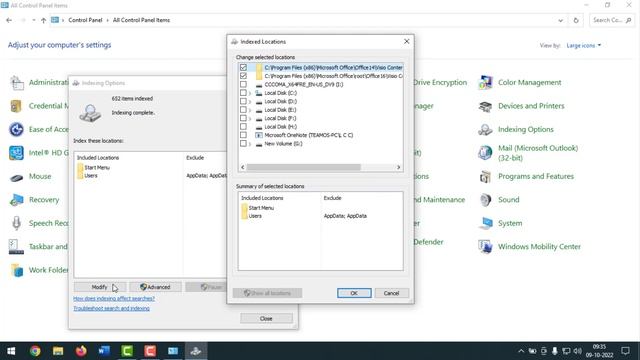Expand the Local Disk (E:) tree node
The image size is (640, 360).
pyautogui.click(x=250, y=110)
